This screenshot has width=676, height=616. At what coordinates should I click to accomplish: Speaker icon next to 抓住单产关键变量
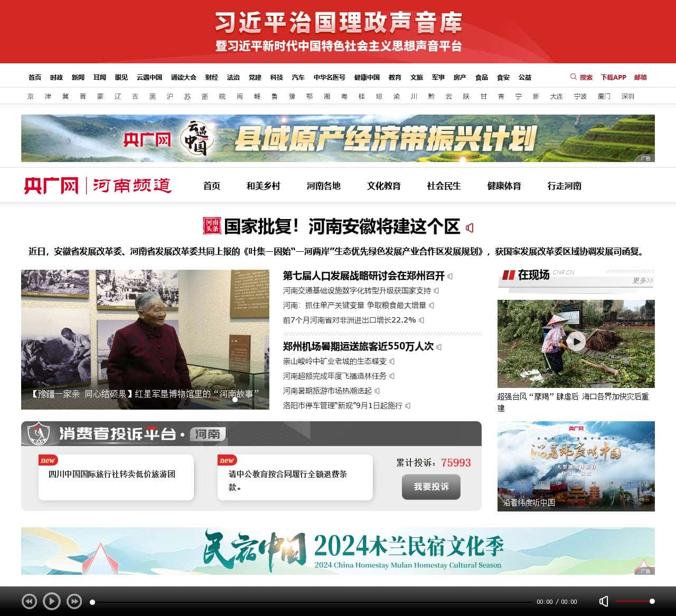431,305
